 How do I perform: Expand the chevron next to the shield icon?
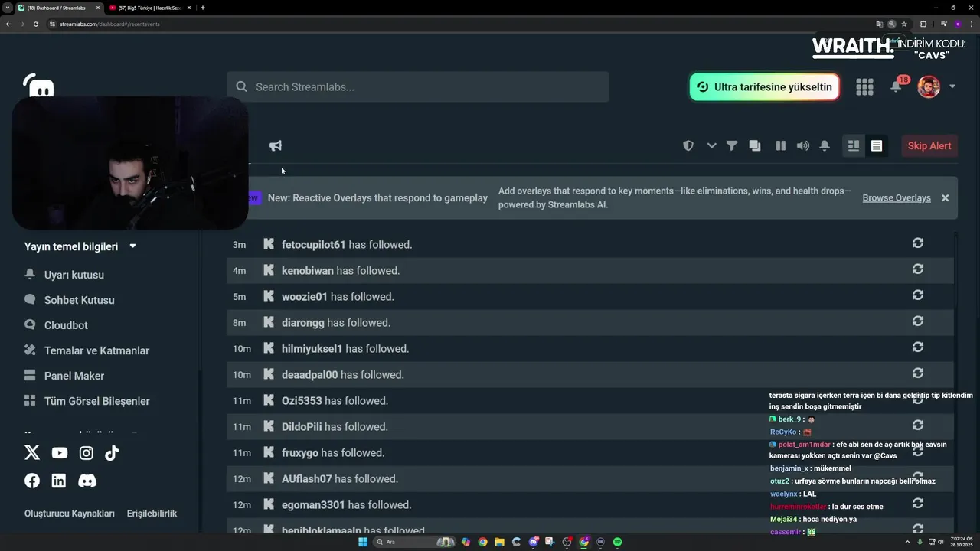point(711,145)
